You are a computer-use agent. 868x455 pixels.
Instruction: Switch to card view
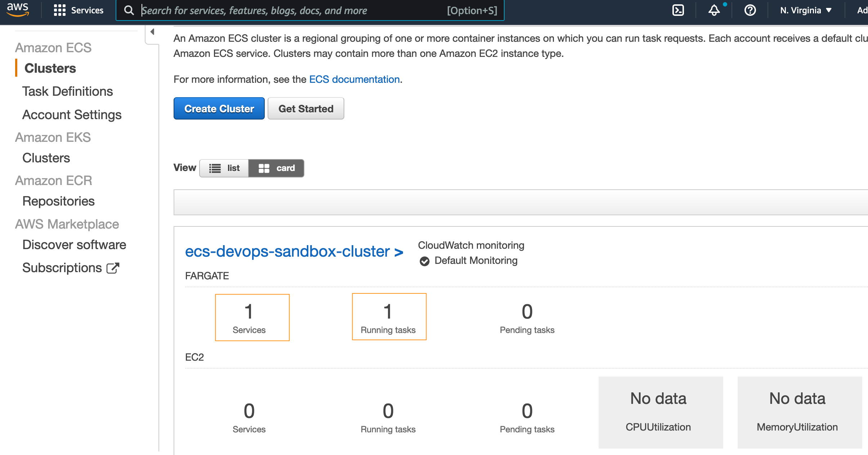pyautogui.click(x=276, y=168)
